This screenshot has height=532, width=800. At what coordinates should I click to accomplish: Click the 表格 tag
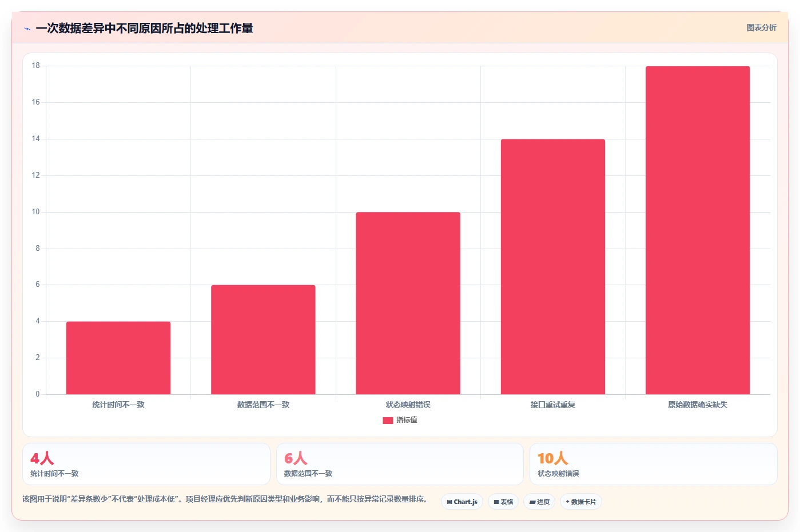pos(503,502)
